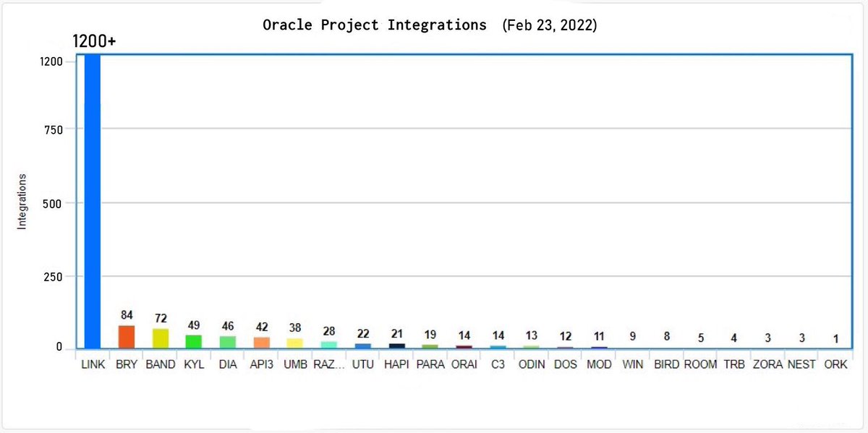Click the NEST x-axis label
Viewport: 868px width, 433px height.
[x=801, y=364]
